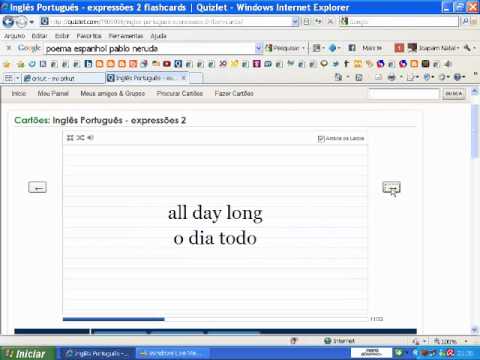Click the Stop loading X icon

tap(330, 22)
